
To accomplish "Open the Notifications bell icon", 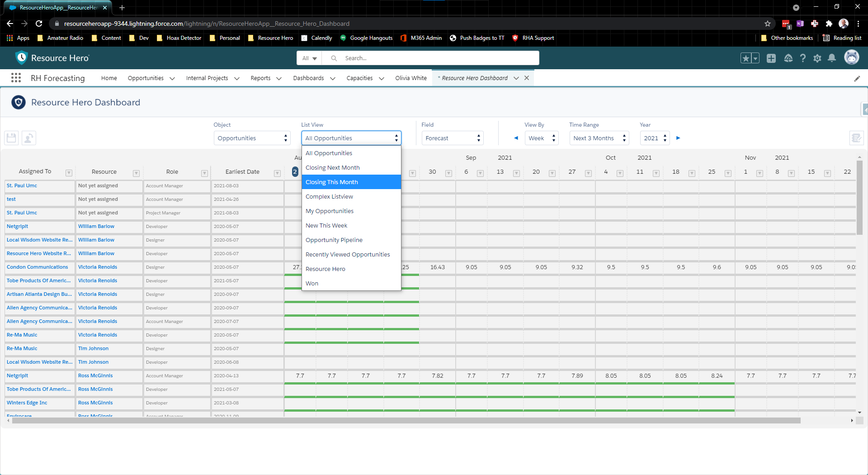I will click(832, 58).
